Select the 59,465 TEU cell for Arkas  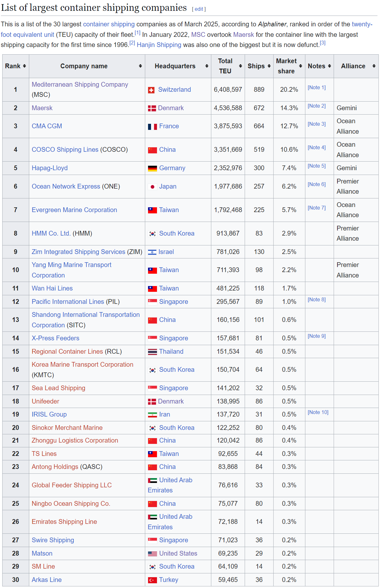[228, 580]
